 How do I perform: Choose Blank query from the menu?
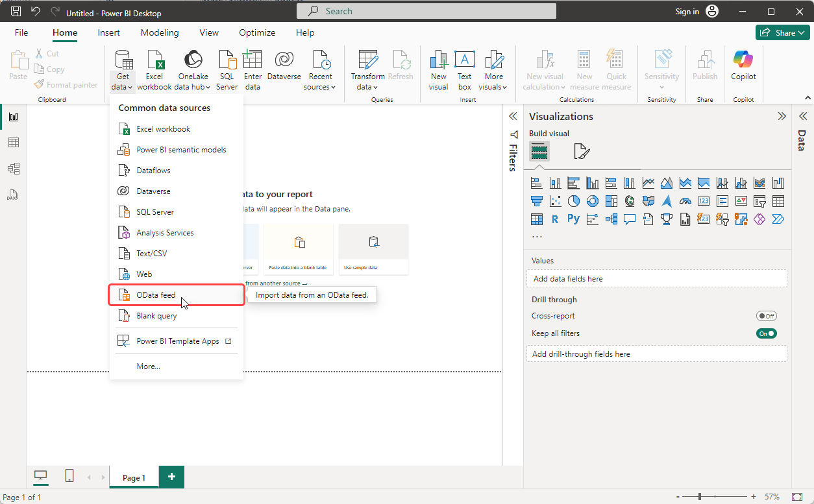pos(177,316)
